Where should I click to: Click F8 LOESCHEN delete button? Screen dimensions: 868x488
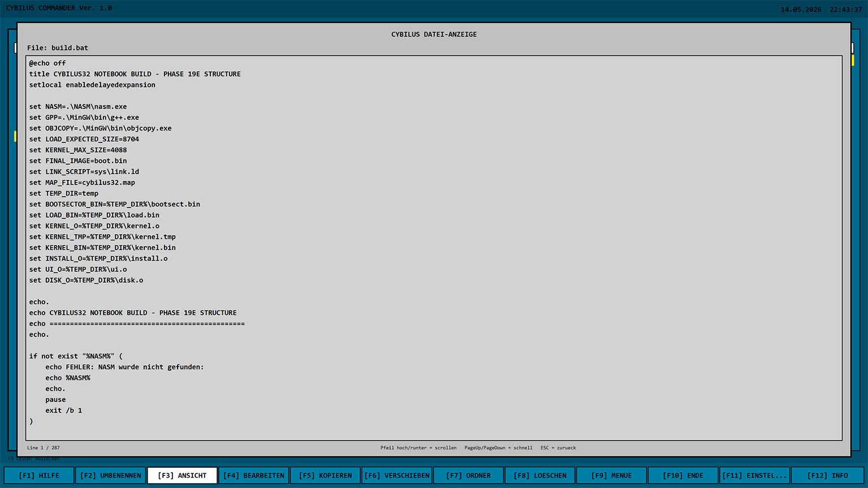tap(540, 476)
